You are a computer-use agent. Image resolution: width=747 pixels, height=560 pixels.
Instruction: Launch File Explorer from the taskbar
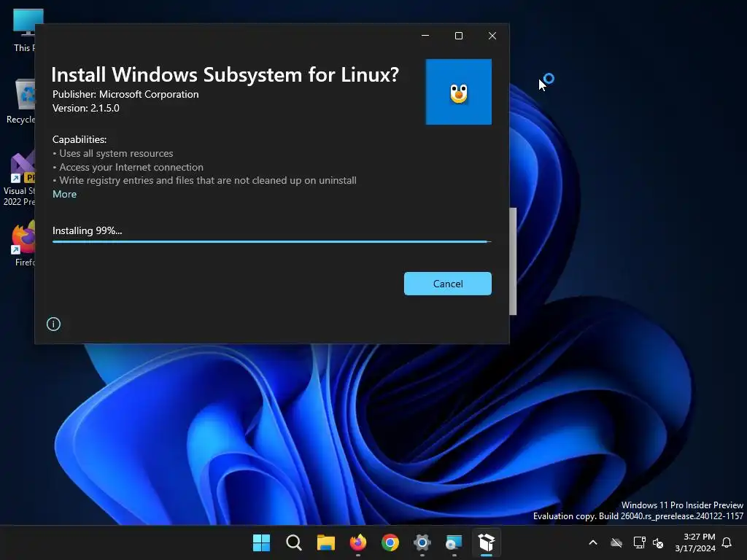click(x=326, y=542)
